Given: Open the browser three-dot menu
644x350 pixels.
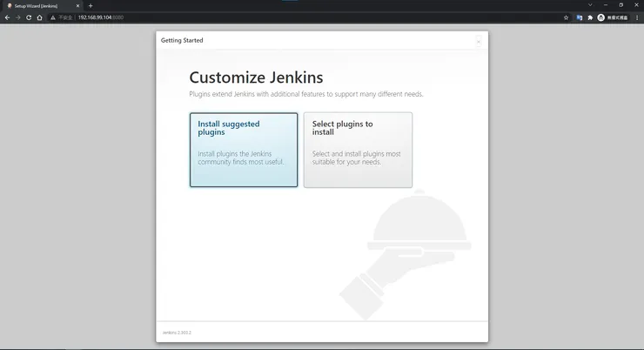Looking at the screenshot, I should click(637, 17).
